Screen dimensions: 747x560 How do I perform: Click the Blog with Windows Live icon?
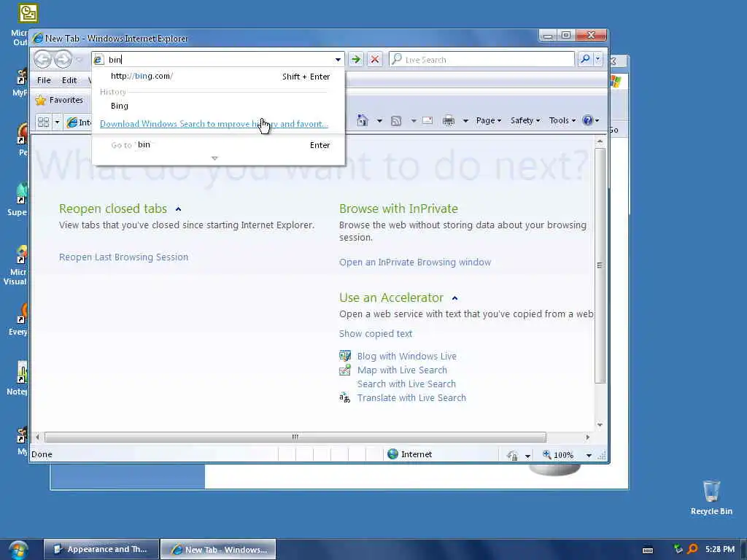tap(345, 356)
